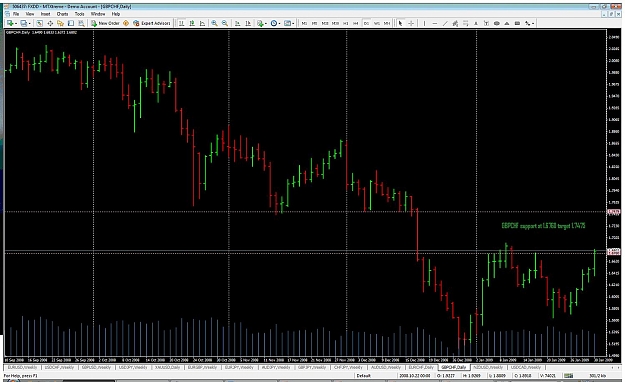The height and width of the screenshot is (382, 625).
Task: Expand the New Chart dropdown arrow
Action: click(16, 24)
